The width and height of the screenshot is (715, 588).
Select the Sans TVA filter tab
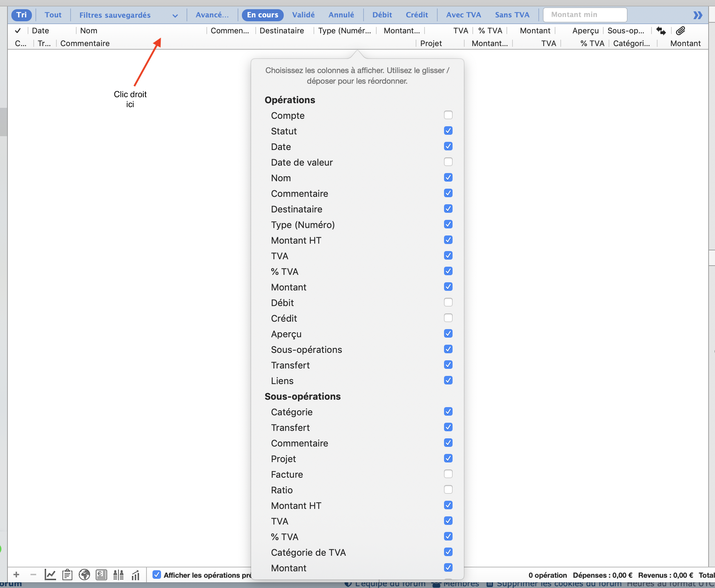coord(510,15)
